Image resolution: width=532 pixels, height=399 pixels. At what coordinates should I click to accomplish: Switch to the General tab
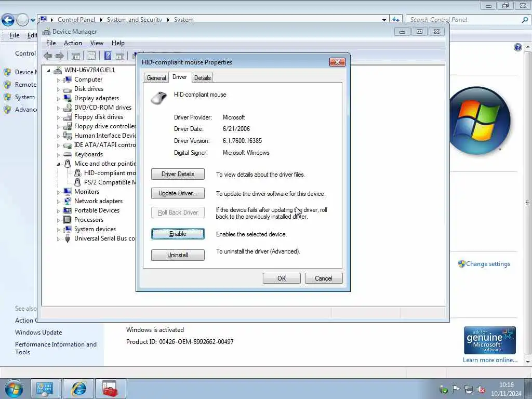pos(156,78)
